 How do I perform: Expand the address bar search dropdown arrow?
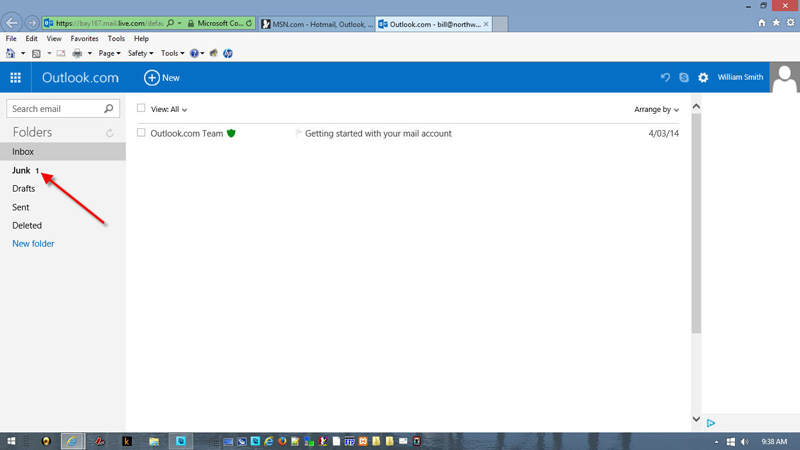pyautogui.click(x=180, y=23)
